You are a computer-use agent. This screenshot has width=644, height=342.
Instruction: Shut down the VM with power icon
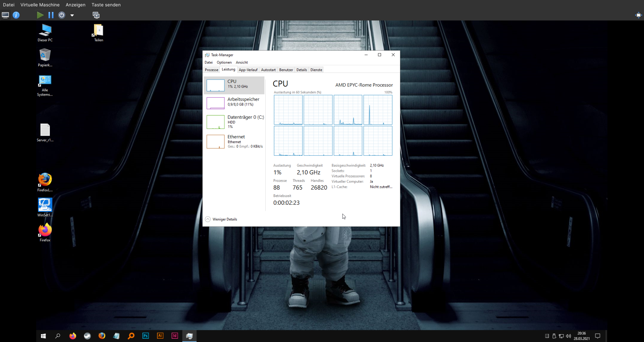tap(62, 15)
